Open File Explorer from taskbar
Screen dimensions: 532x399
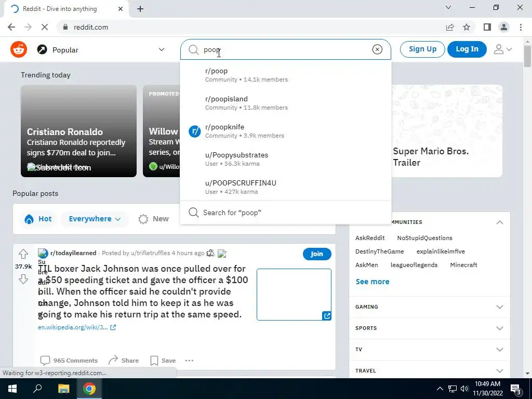point(63,389)
